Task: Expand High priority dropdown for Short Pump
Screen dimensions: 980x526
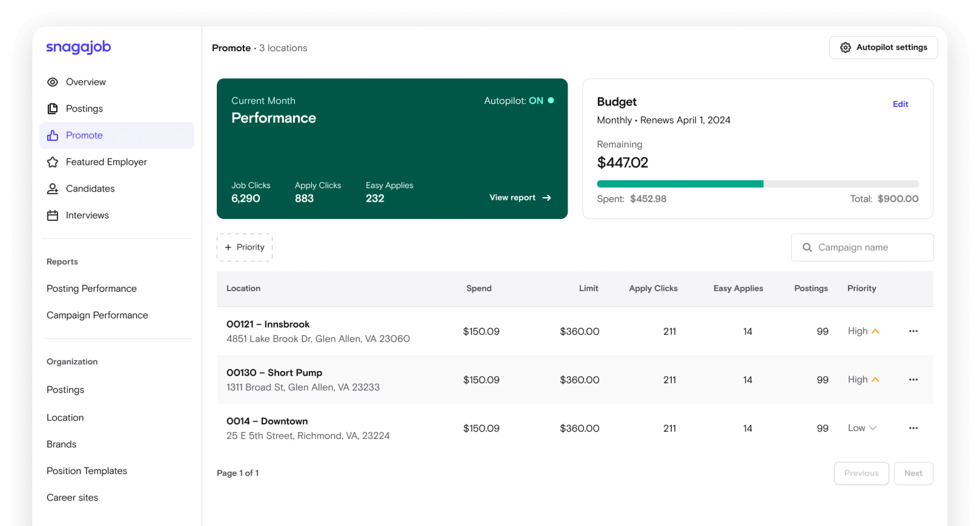Action: (863, 380)
